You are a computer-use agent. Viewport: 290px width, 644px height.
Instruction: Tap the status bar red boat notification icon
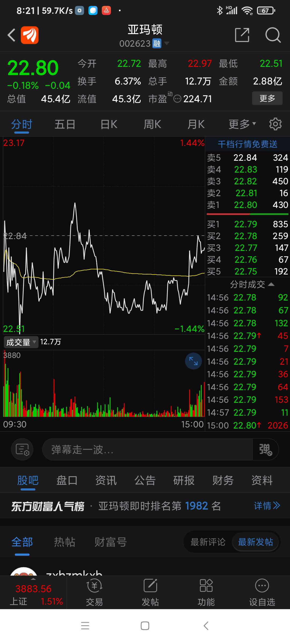[x=106, y=10]
